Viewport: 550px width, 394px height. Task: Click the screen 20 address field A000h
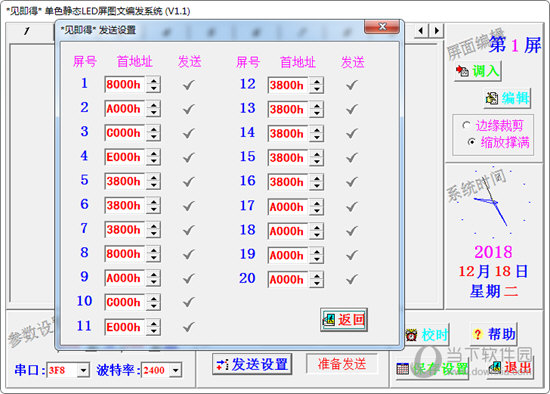tap(288, 280)
